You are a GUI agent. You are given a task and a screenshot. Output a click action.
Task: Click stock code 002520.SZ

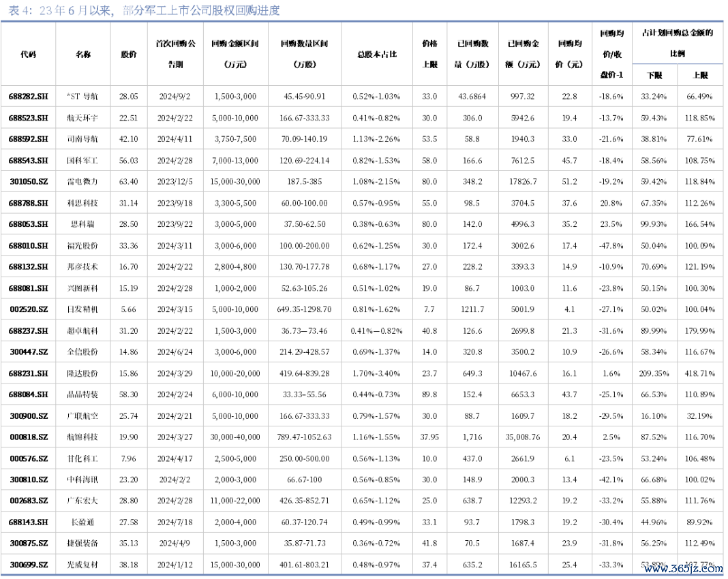click(29, 309)
